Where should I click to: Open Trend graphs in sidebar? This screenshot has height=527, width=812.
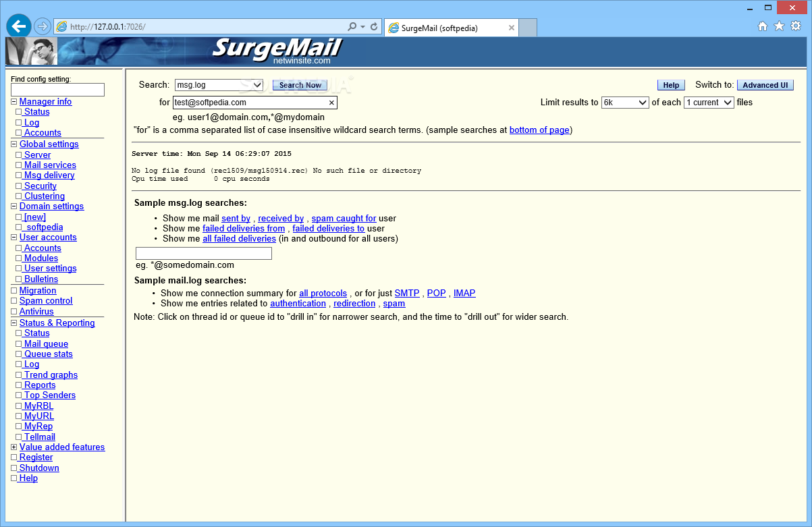(49, 375)
